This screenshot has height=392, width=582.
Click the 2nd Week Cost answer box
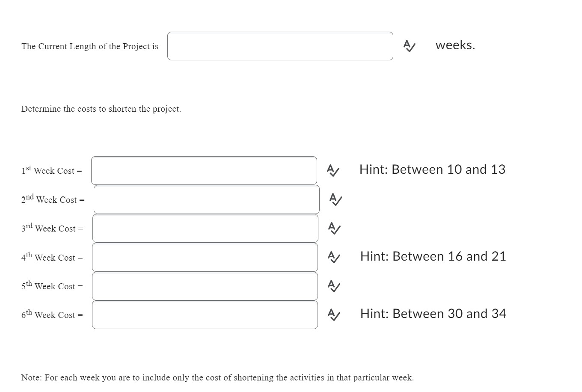[x=206, y=199]
